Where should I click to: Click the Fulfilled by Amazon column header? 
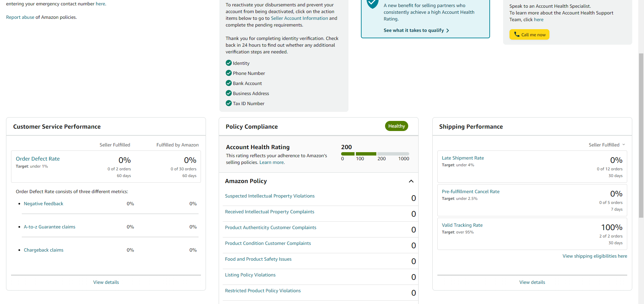click(x=177, y=145)
